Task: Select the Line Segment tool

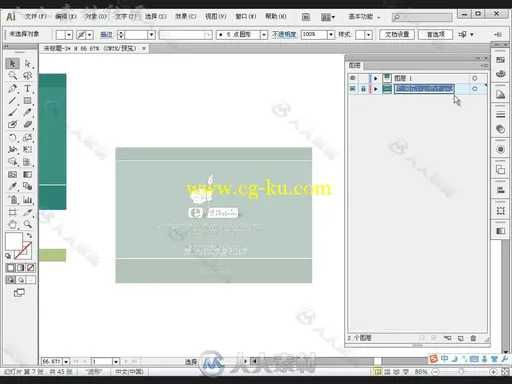Action: [12, 101]
